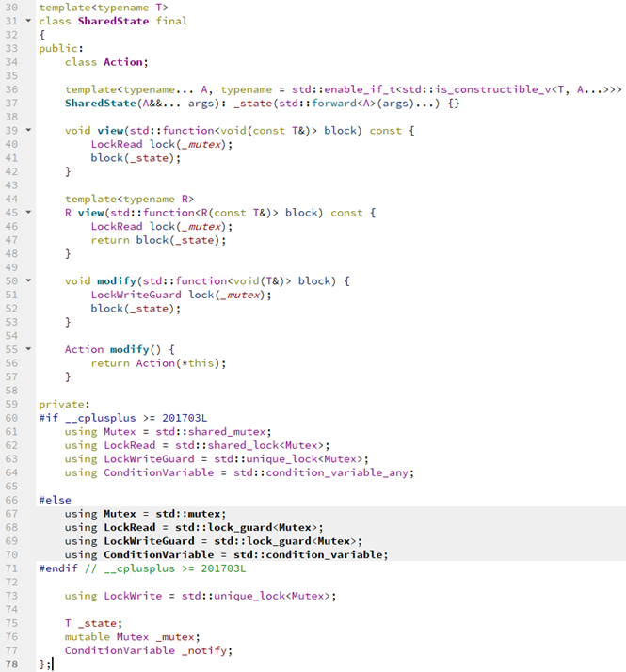
Task: Click line number 30 in the gutter
Action: (11, 8)
